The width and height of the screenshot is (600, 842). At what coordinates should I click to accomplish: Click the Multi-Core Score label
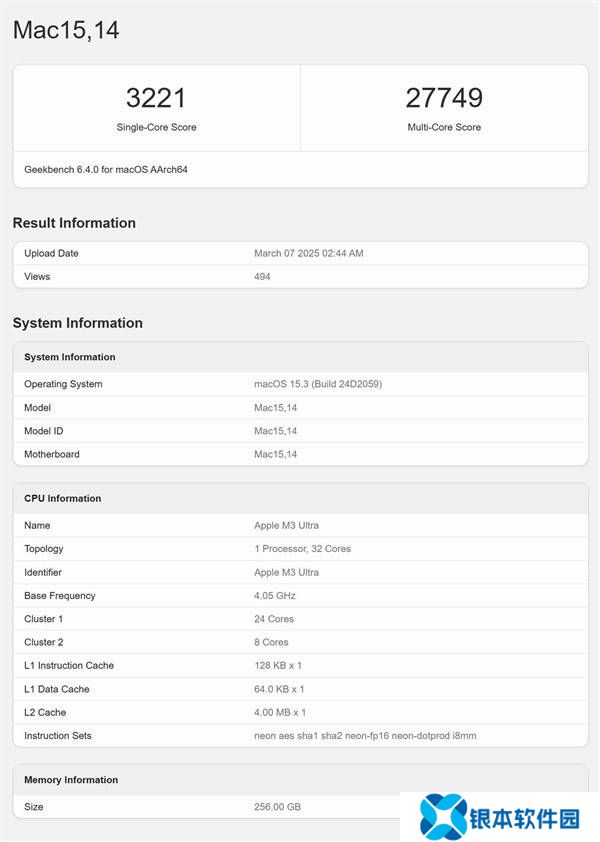point(444,127)
